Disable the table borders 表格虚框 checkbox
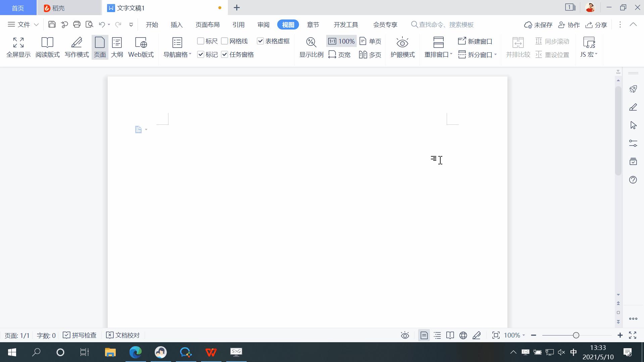The height and width of the screenshot is (362, 644). 261,41
